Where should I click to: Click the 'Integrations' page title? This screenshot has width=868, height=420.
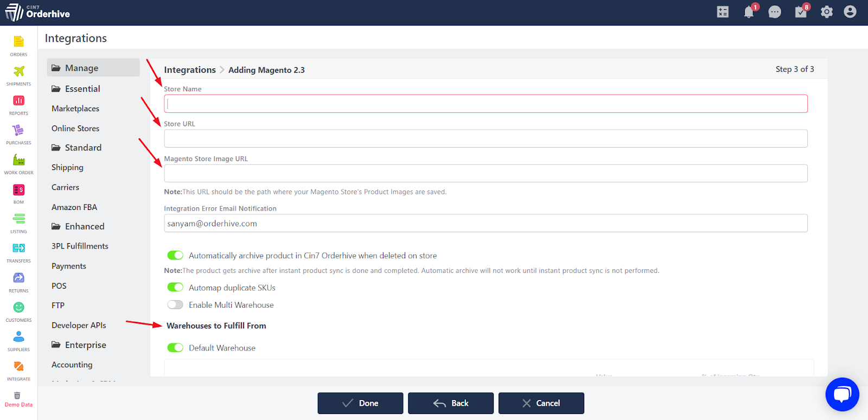tap(76, 38)
